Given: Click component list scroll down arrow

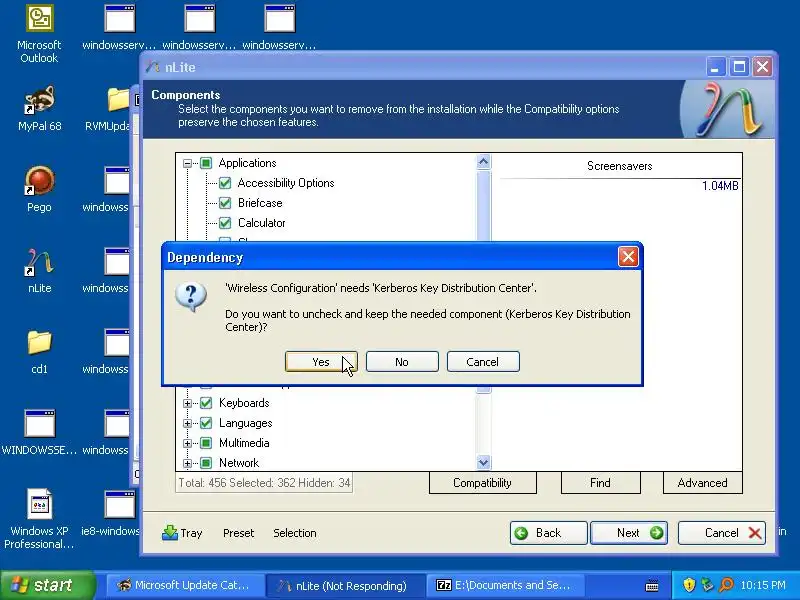Looking at the screenshot, I should (x=483, y=462).
